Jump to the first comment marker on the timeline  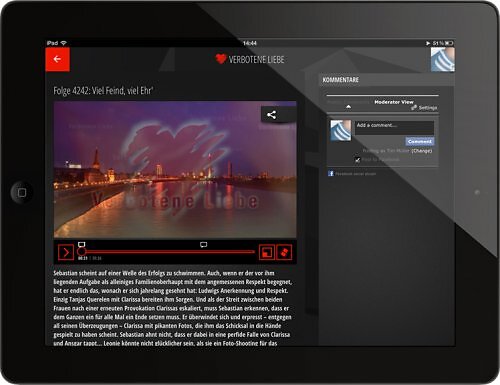tap(82, 244)
